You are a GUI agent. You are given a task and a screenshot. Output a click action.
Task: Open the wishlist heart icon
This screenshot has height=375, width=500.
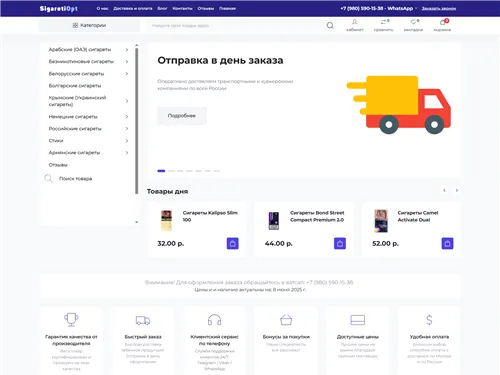click(413, 25)
